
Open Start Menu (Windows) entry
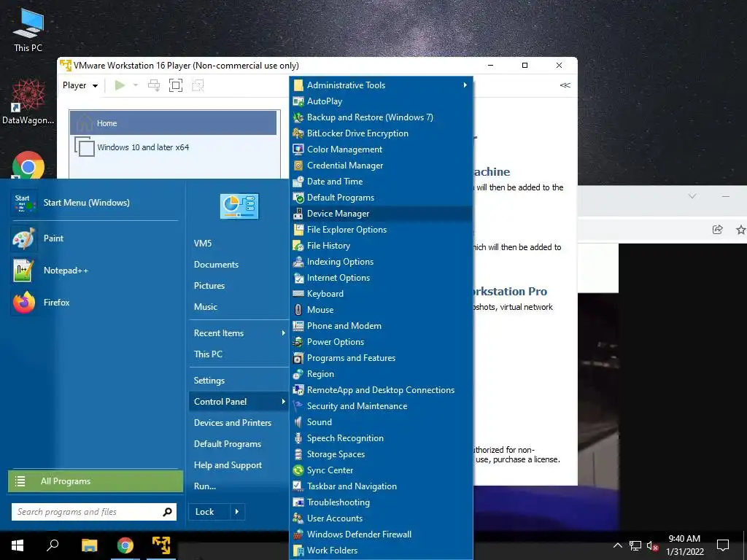(x=94, y=203)
